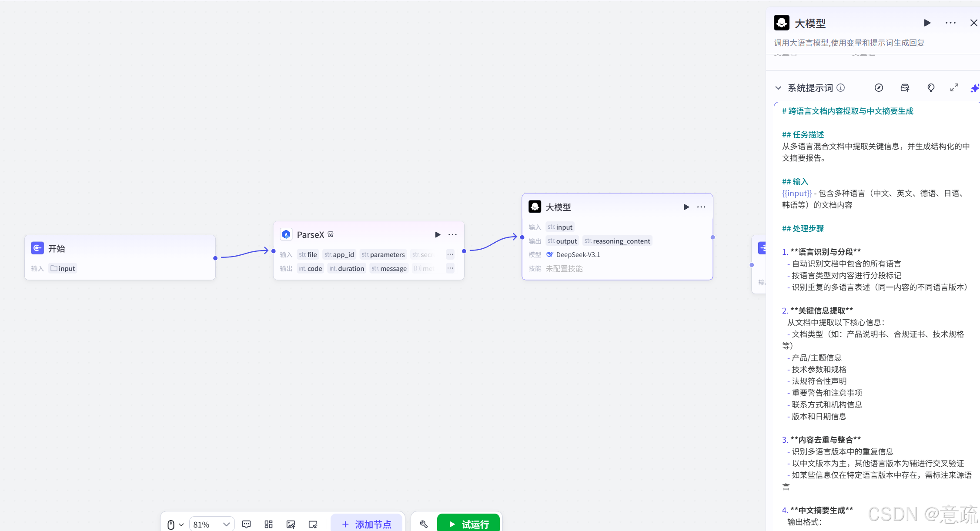Click the 中文摘要生成 step line
The height and width of the screenshot is (531, 980).
pos(818,510)
